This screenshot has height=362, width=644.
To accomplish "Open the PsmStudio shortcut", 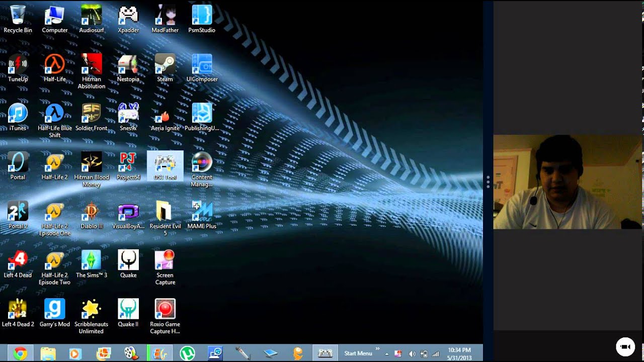I will [202, 20].
